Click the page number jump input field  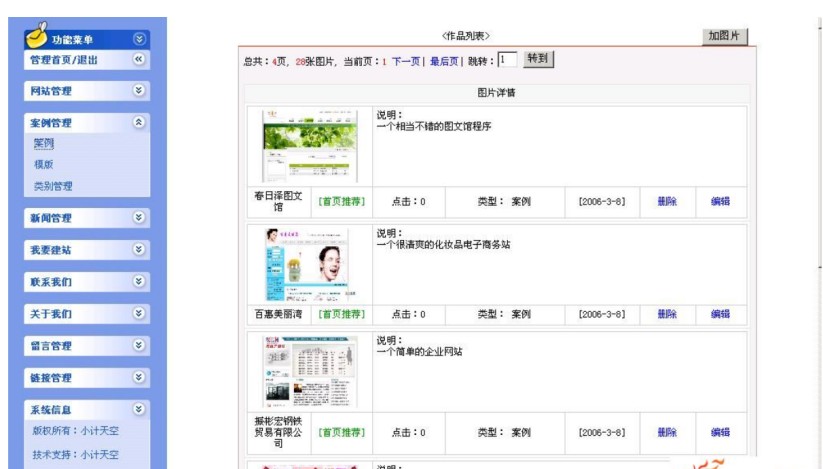coord(507,60)
